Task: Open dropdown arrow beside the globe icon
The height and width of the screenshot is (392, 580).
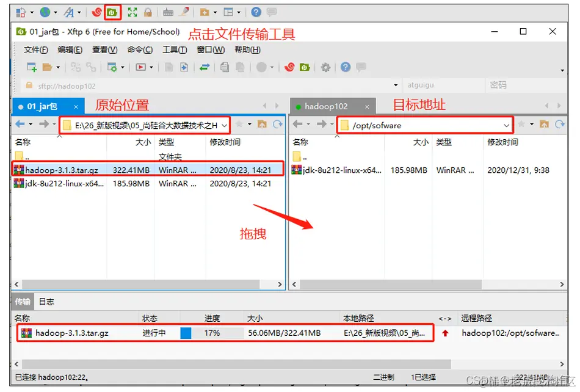Action: coord(56,13)
